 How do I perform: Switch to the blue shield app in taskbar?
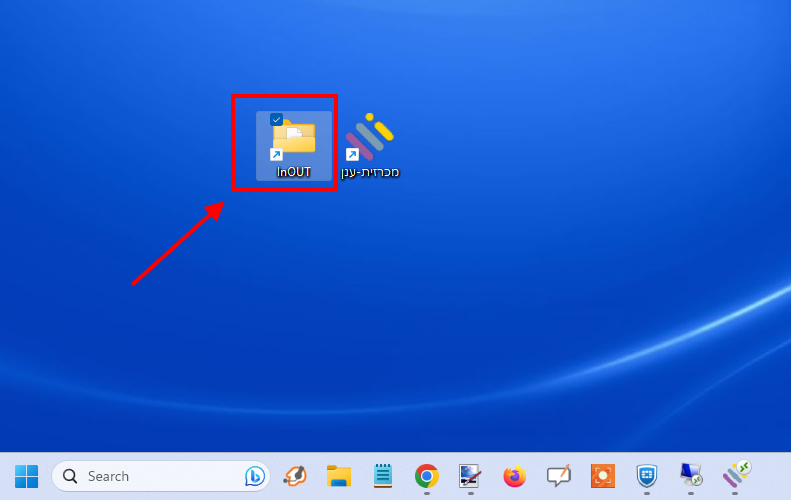click(646, 476)
